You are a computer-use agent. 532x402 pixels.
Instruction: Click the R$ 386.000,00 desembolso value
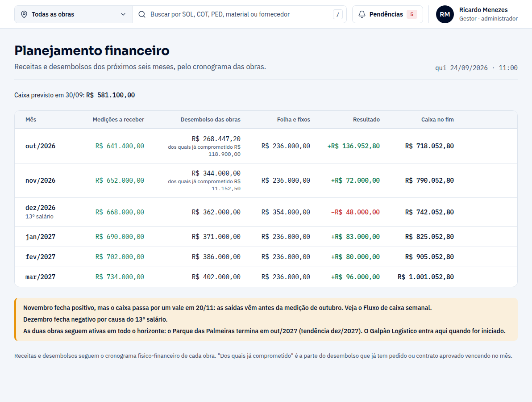click(x=216, y=257)
